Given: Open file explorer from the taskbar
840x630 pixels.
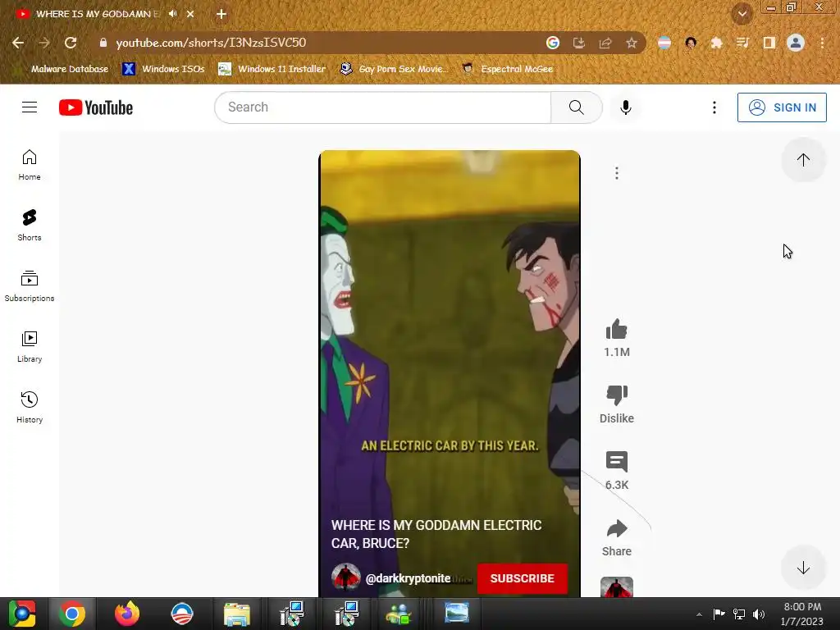Looking at the screenshot, I should point(236,614).
